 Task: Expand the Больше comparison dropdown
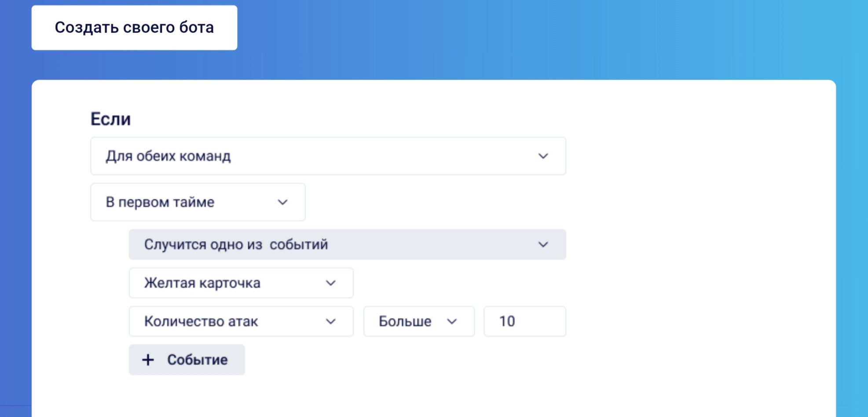[x=418, y=321]
